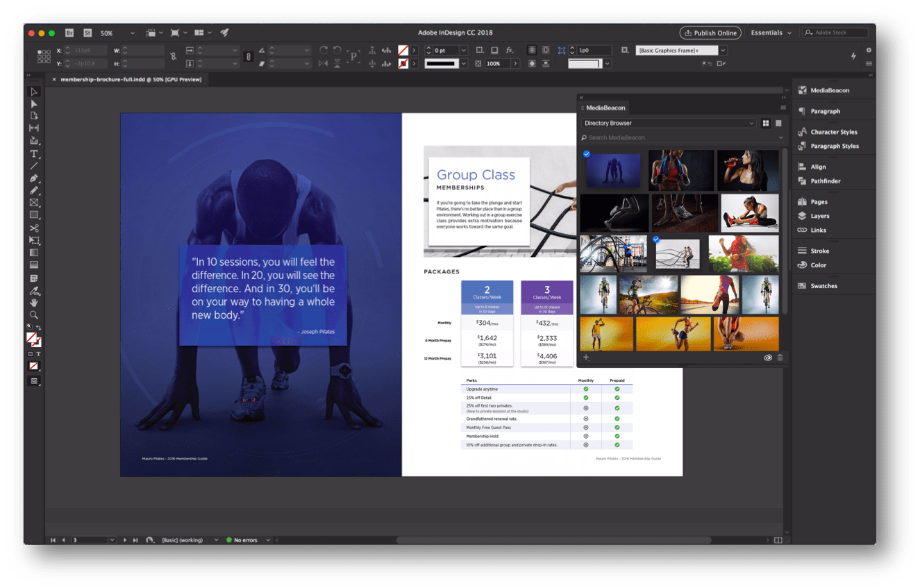Click the Creative Cloud icon in MediaBeacon panel
This screenshot has width=920, height=588.
click(x=768, y=358)
